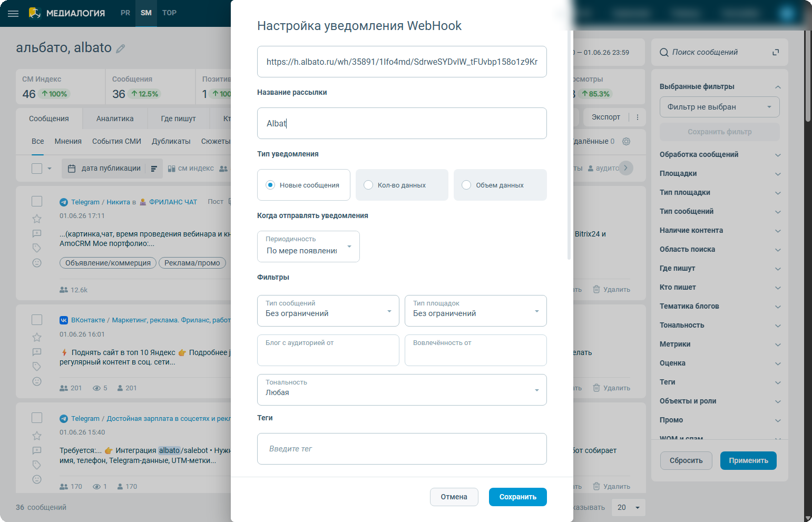Delete the 01.06.26 17:11 message via Удалить
This screenshot has height=522, width=812.
(611, 290)
